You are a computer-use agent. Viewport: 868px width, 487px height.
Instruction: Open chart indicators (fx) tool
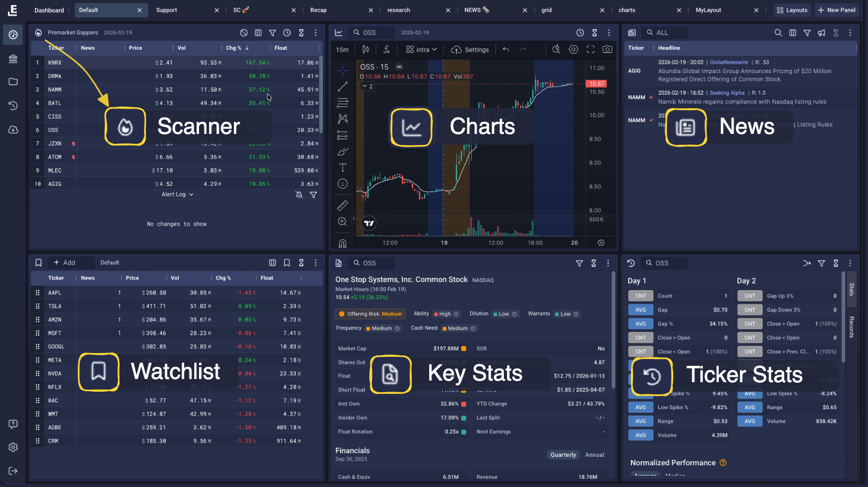tap(386, 49)
